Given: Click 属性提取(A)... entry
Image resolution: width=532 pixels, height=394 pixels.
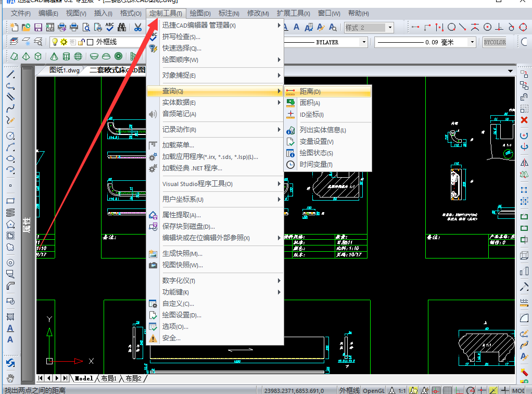Looking at the screenshot, I should [x=215, y=215].
